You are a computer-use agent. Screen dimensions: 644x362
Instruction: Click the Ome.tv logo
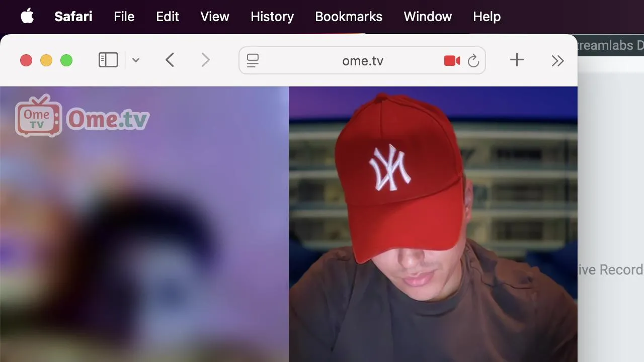(x=82, y=117)
